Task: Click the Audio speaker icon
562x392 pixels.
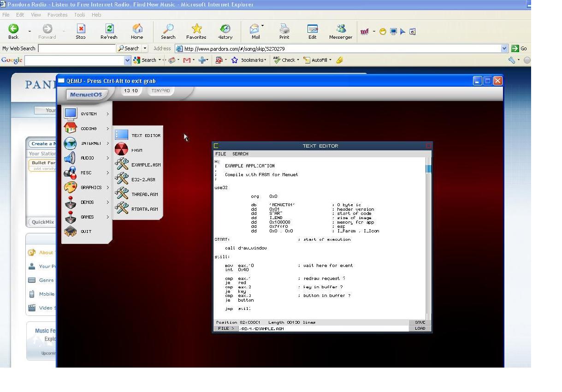Action: (x=70, y=158)
